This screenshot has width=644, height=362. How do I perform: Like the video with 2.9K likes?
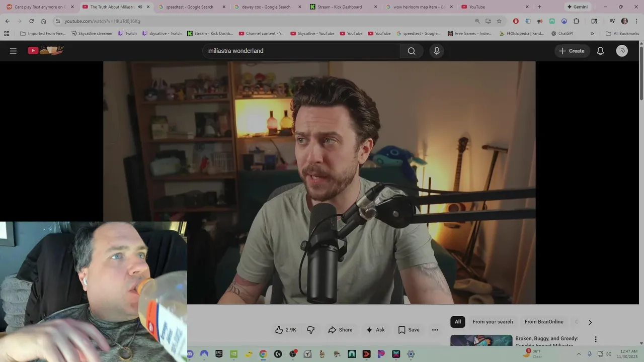285,330
